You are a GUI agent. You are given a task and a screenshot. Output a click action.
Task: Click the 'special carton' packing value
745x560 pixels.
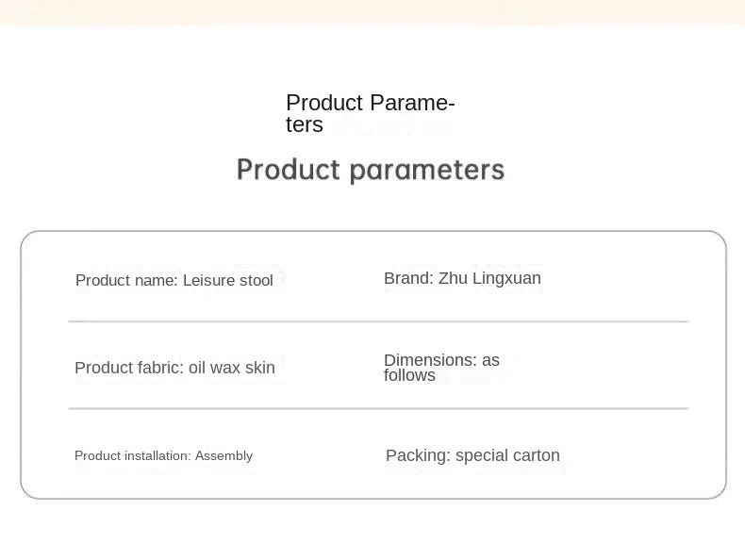tap(507, 455)
